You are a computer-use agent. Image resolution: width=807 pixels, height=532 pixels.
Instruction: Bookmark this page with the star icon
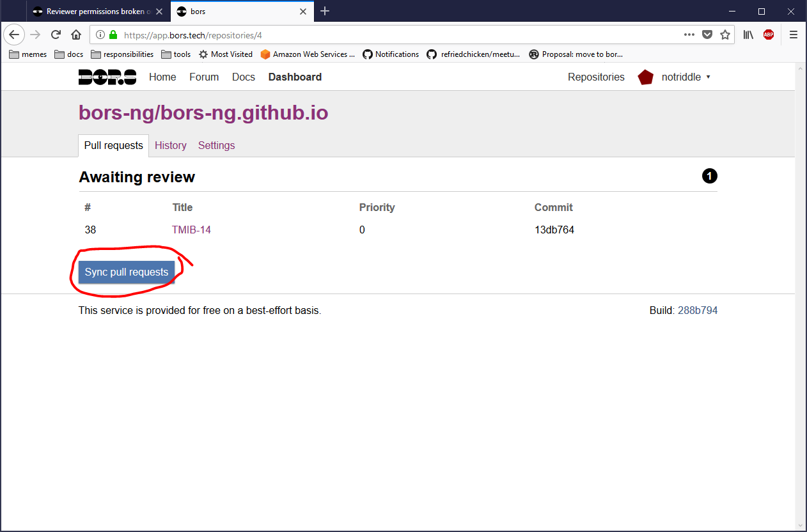(725, 35)
